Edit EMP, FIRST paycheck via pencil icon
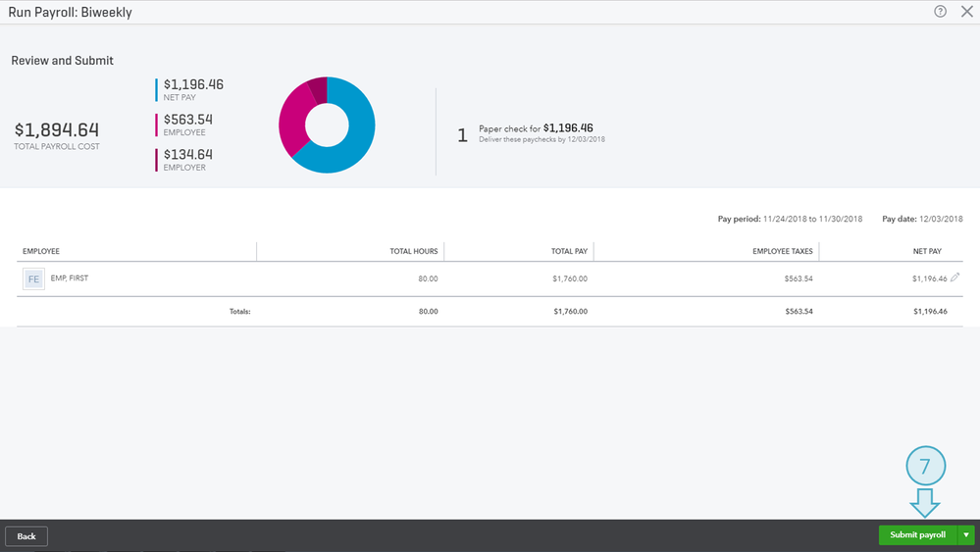 (x=955, y=277)
